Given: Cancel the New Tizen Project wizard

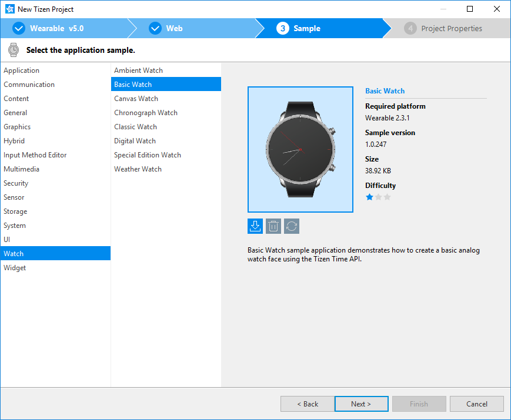Looking at the screenshot, I should point(476,404).
